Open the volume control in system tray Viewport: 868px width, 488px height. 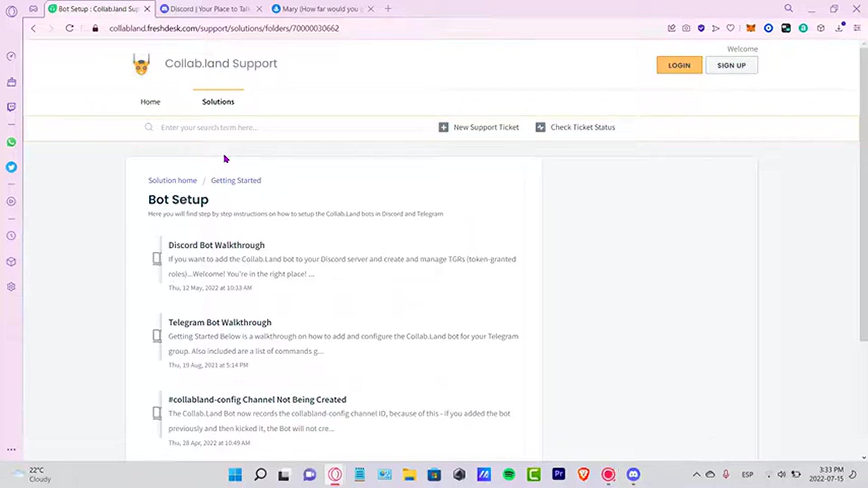(x=782, y=474)
